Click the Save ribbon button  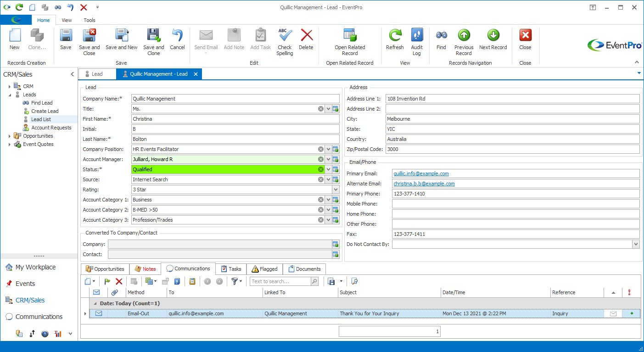click(66, 39)
